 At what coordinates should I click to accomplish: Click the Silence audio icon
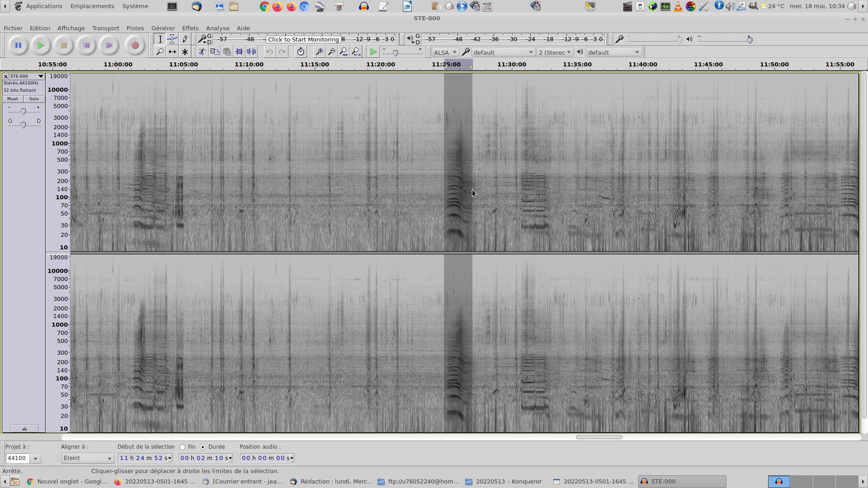point(252,52)
